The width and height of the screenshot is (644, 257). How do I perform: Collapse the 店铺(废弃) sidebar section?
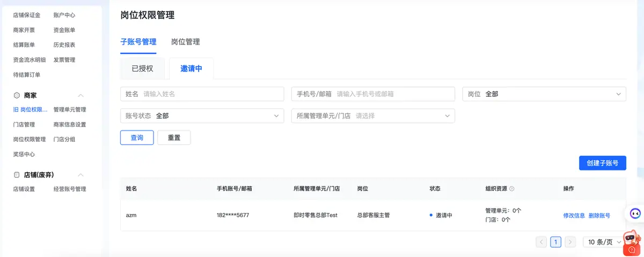81,175
